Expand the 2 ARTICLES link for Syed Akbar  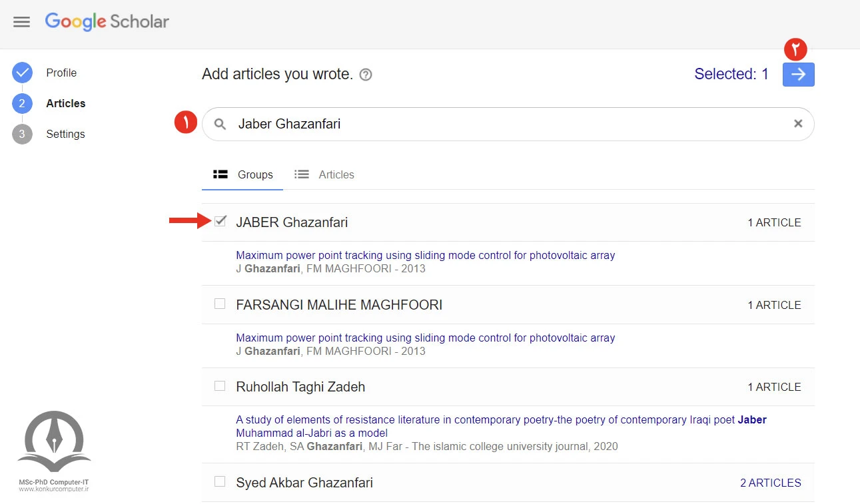(770, 483)
